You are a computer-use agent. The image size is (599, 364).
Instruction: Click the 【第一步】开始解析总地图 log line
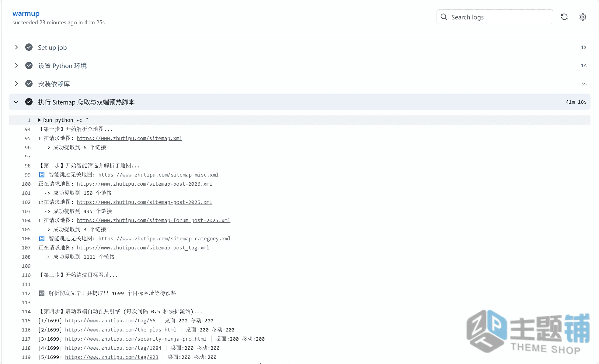tap(75, 129)
